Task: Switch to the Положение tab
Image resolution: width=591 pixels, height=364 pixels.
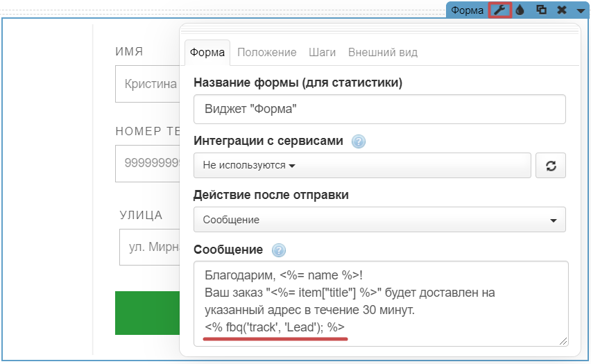Action: click(267, 53)
